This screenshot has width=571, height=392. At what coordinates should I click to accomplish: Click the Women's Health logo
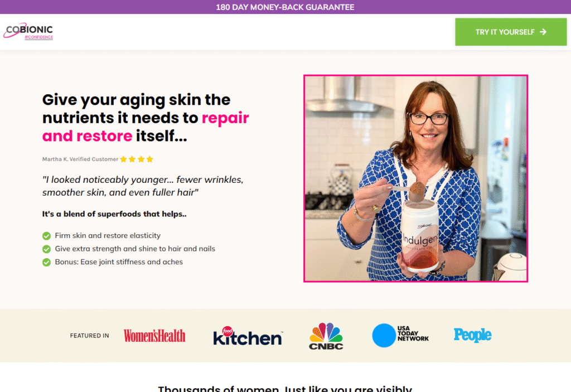154,336
